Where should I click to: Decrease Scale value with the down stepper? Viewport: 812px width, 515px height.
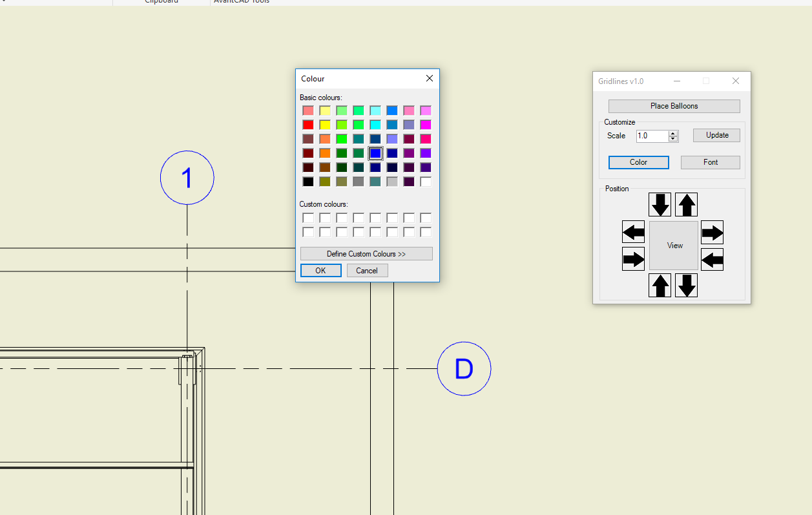pos(673,139)
